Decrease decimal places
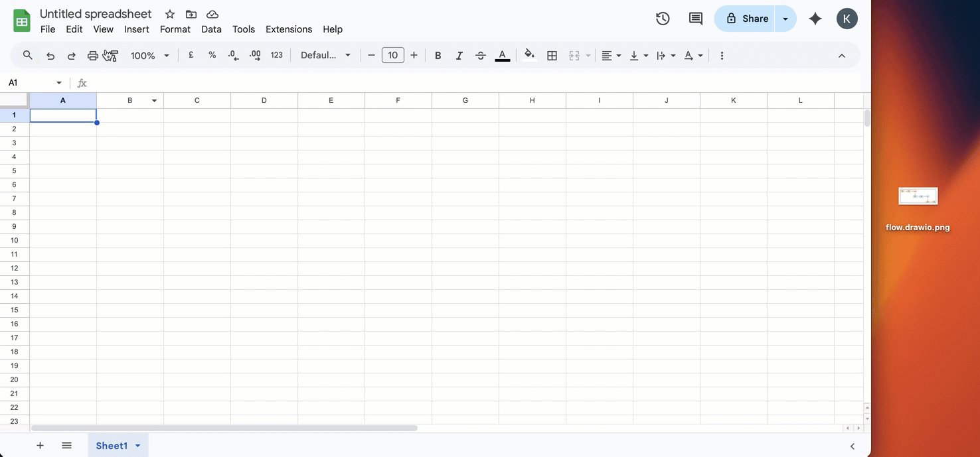The width and height of the screenshot is (980, 457). coord(233,55)
